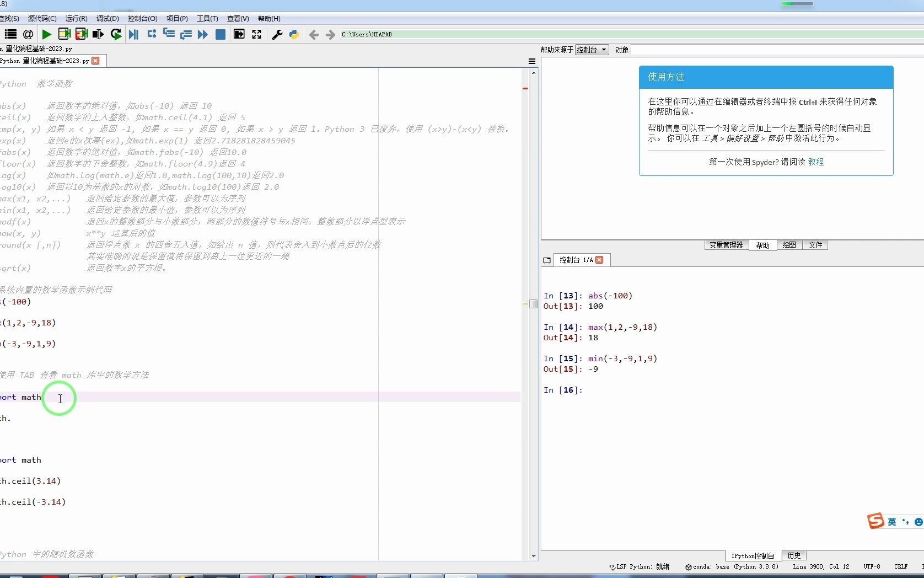Open the 查看(V) menu
The image size is (924, 578).
tap(238, 19)
